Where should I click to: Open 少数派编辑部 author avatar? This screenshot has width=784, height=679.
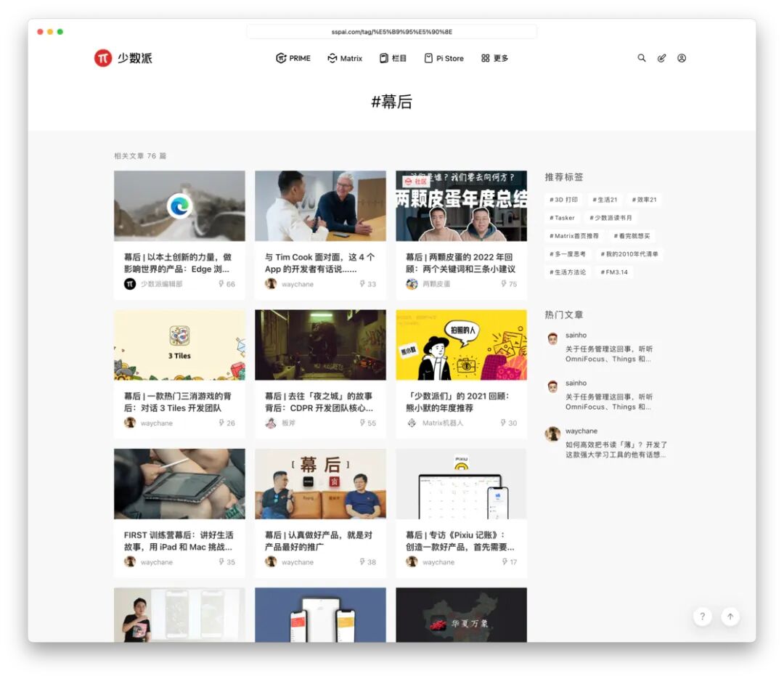point(130,284)
